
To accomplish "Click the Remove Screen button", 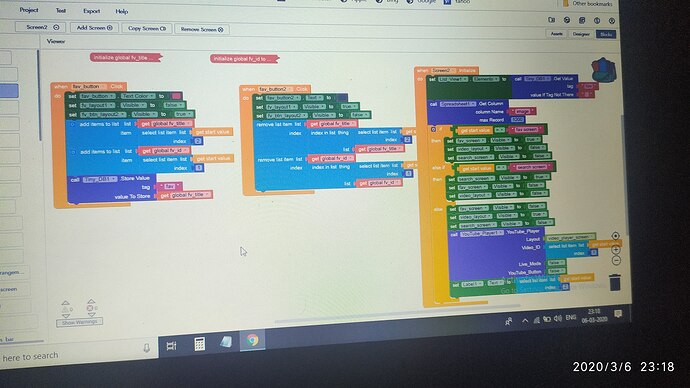I will (x=202, y=29).
